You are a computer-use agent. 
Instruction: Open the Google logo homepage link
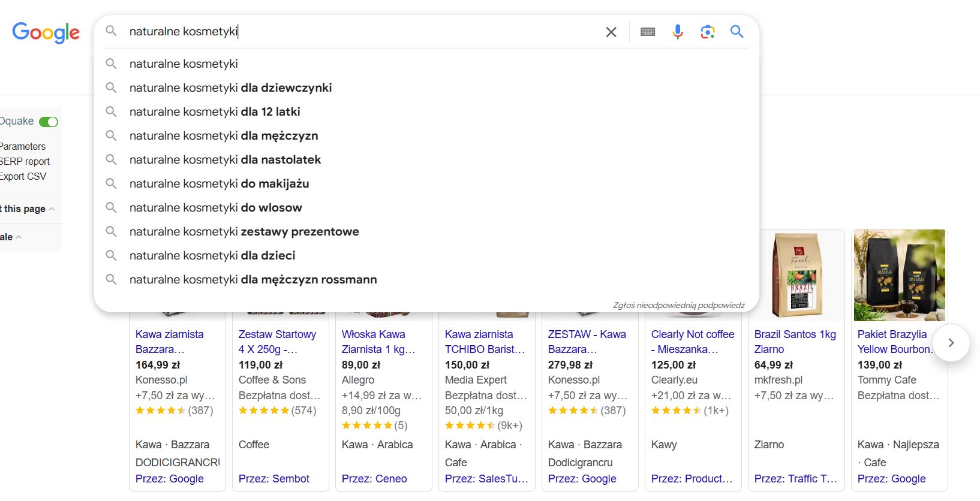[x=46, y=32]
